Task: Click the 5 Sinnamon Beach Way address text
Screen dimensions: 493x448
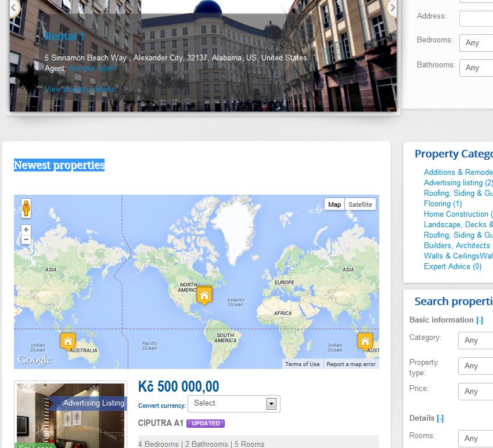Action: tap(176, 58)
